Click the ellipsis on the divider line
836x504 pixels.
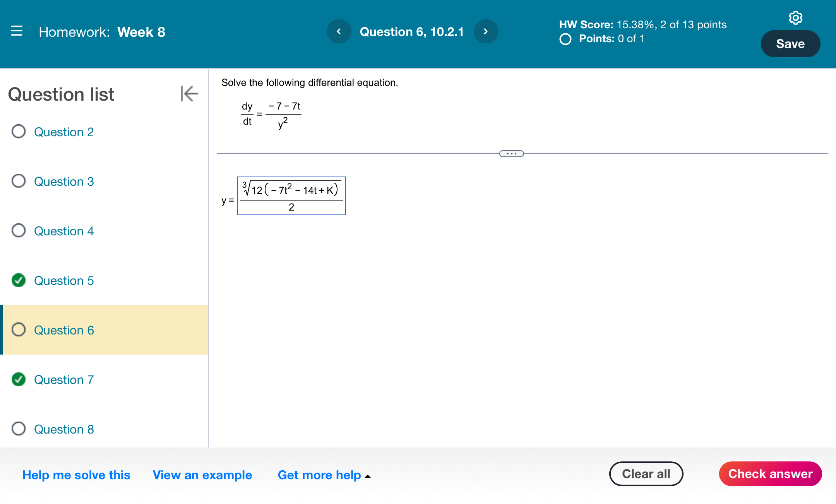click(512, 154)
